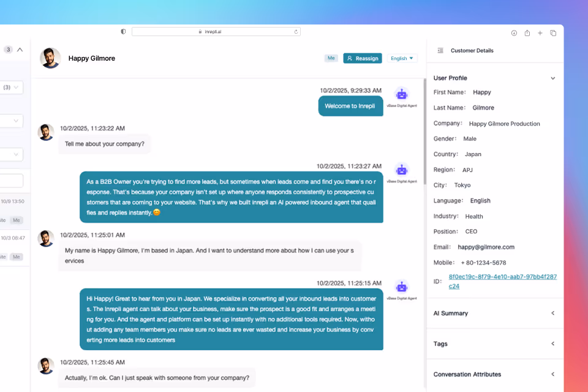Click the tab overview icon top right
The height and width of the screenshot is (392, 588).
554,32
